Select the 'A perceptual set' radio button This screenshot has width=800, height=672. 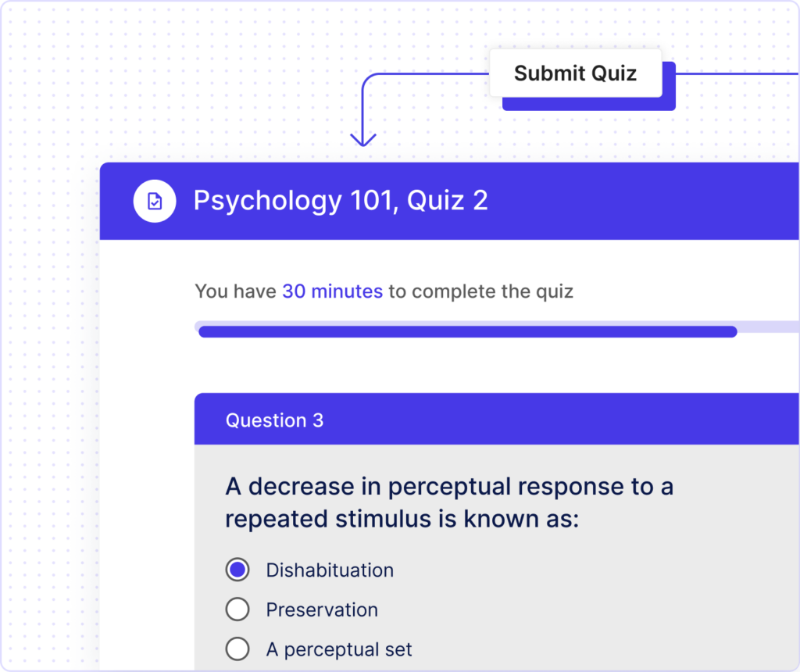(237, 649)
